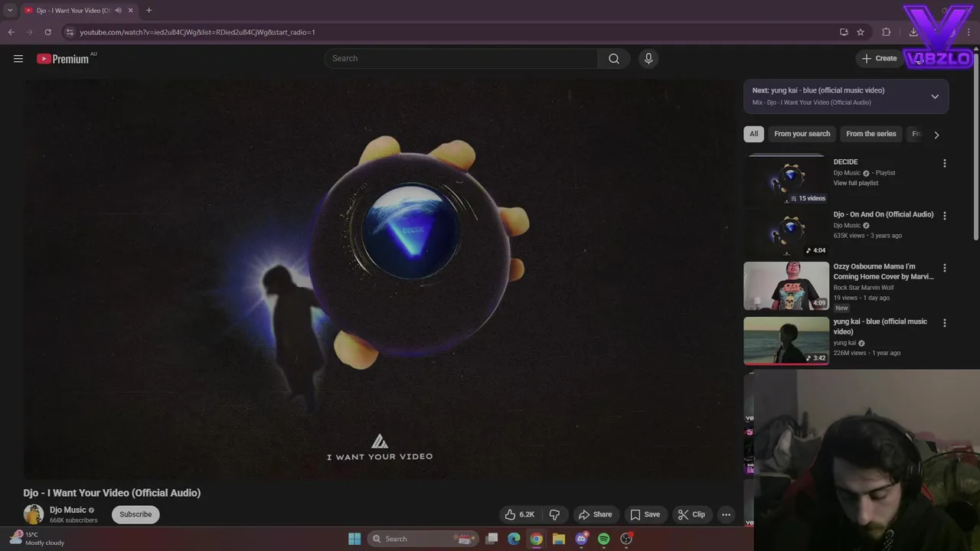This screenshot has height=551, width=980.
Task: Click the taskbar Search box
Action: pos(423,539)
